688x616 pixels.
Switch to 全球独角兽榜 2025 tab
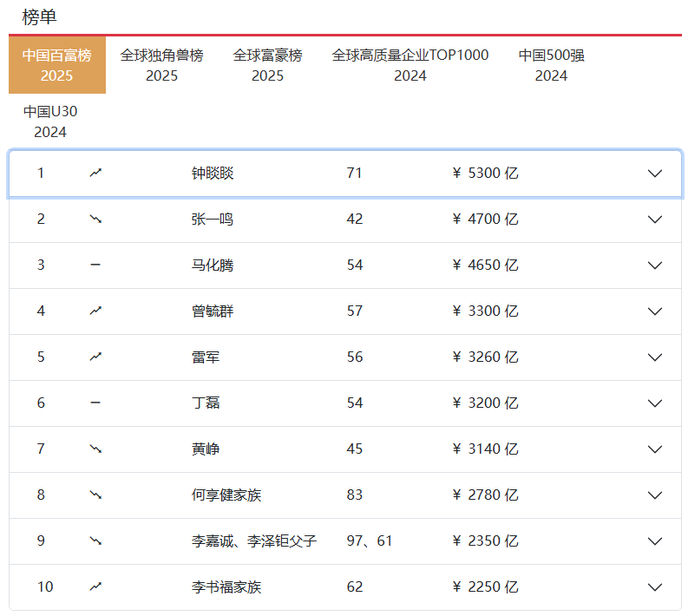pyautogui.click(x=161, y=65)
